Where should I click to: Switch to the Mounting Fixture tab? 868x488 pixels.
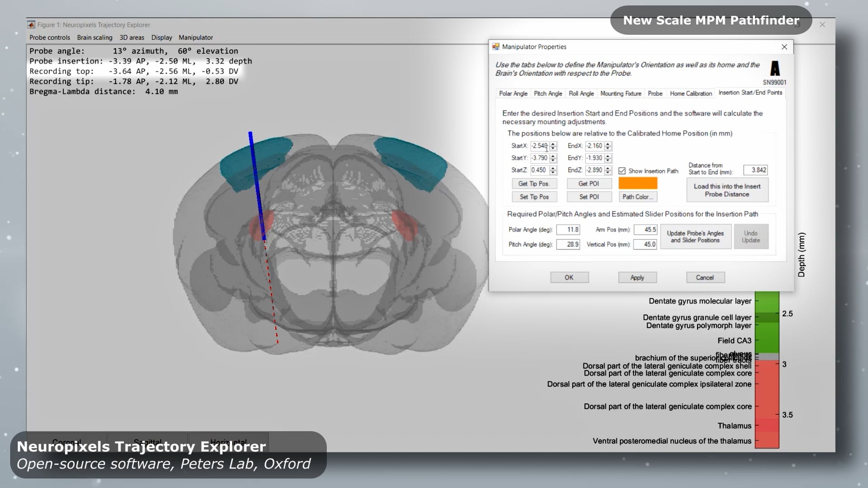[621, 94]
